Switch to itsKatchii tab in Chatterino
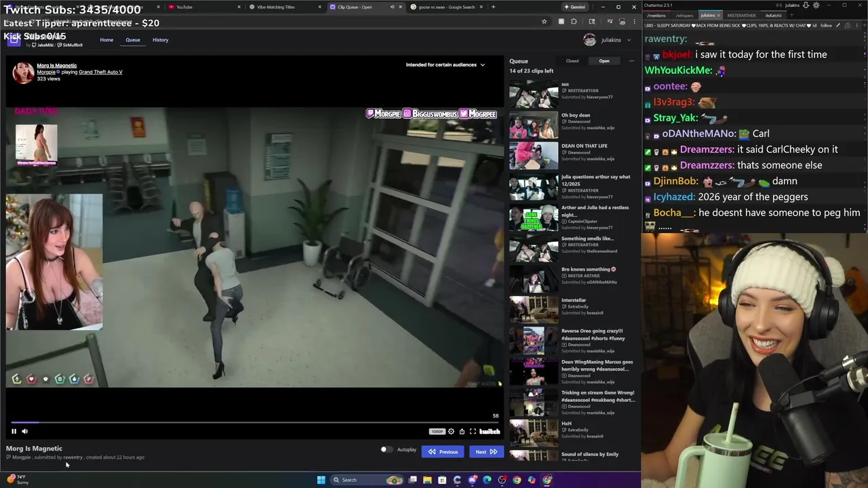Viewport: 868px width, 488px height. (774, 15)
